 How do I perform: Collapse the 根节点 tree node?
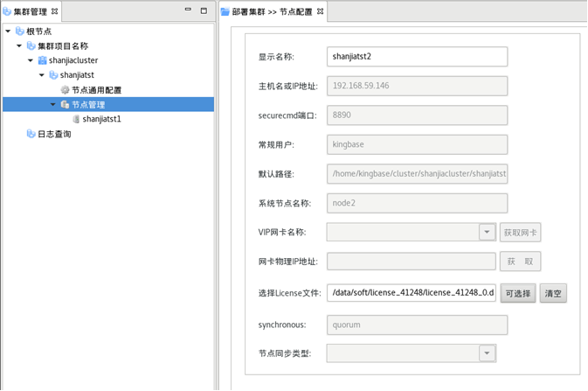point(8,31)
